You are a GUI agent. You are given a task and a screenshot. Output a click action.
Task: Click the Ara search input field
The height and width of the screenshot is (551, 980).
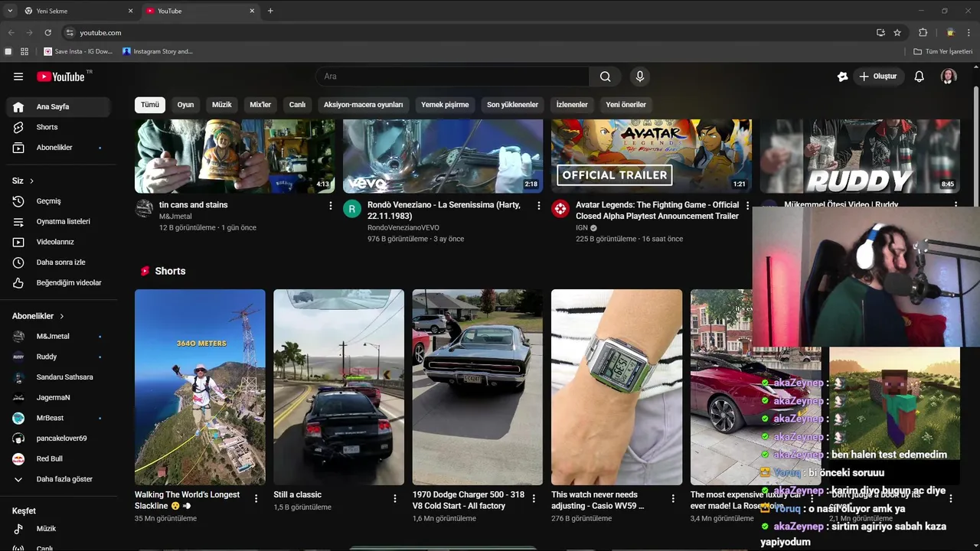tap(452, 77)
